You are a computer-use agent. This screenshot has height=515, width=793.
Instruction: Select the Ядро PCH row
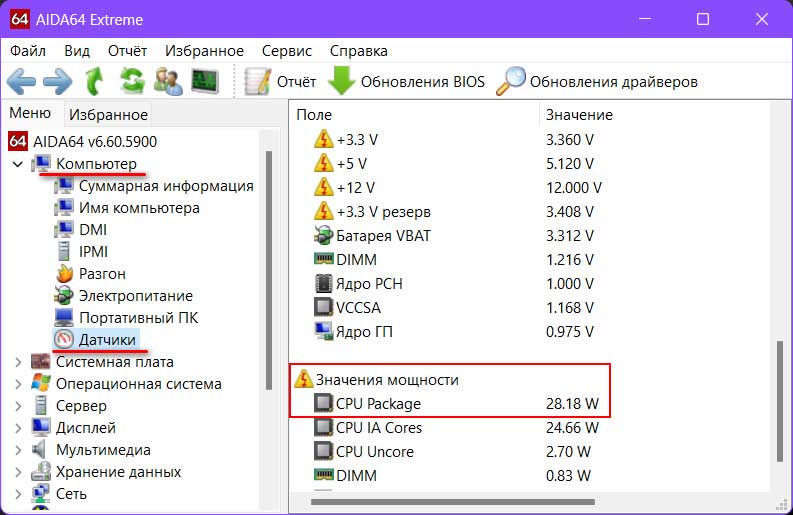pos(453,284)
